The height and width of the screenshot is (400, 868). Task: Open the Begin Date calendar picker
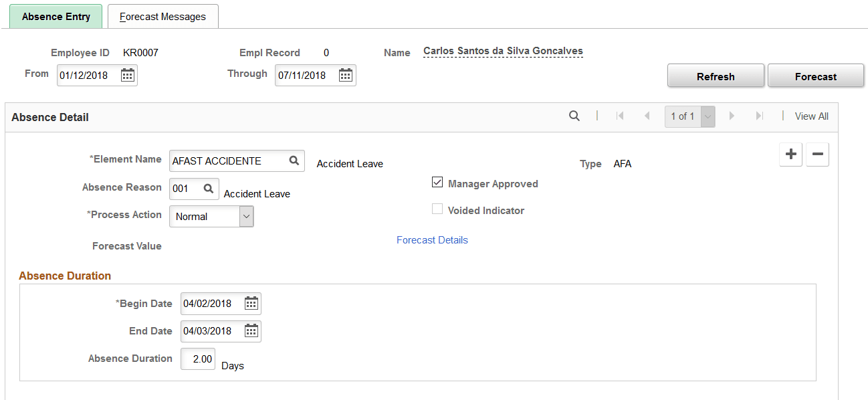tap(251, 304)
